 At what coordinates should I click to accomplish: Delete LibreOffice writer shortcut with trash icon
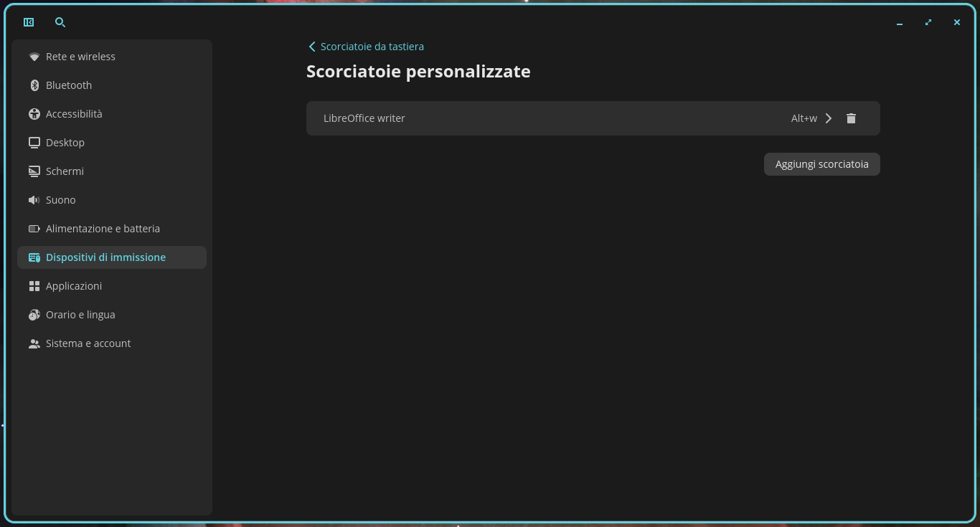[851, 118]
